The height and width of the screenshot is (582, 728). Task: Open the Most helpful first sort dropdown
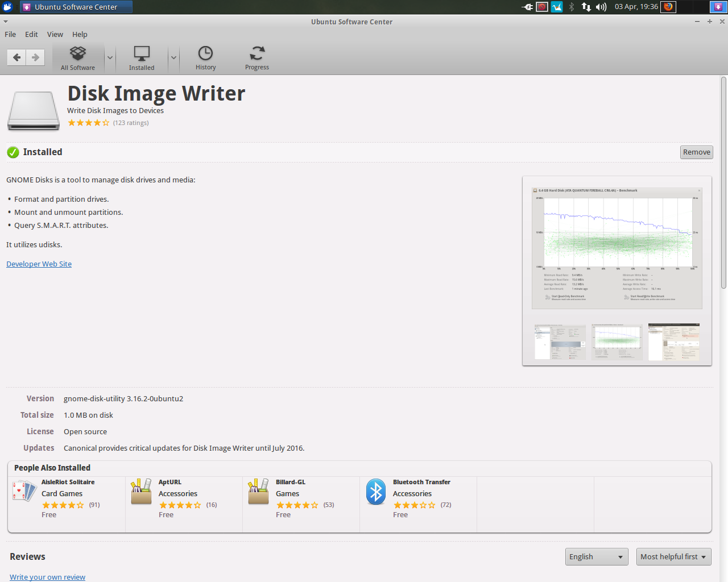[673, 557]
